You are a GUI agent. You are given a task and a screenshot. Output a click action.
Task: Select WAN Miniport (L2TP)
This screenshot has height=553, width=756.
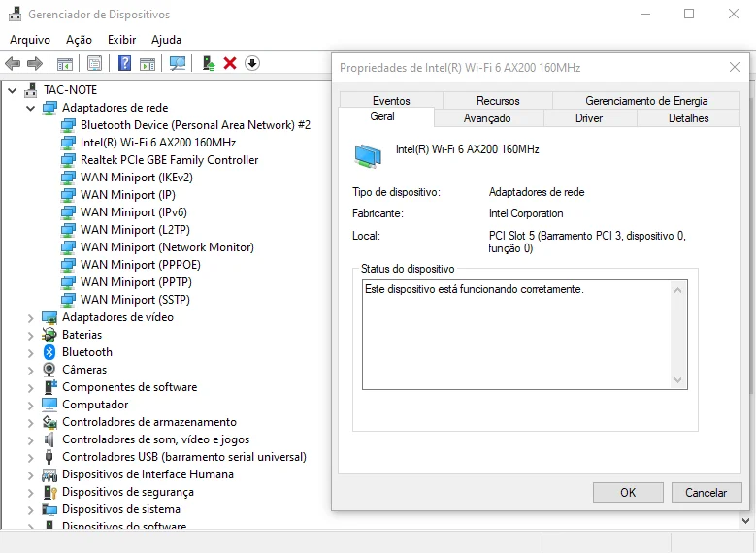(135, 230)
